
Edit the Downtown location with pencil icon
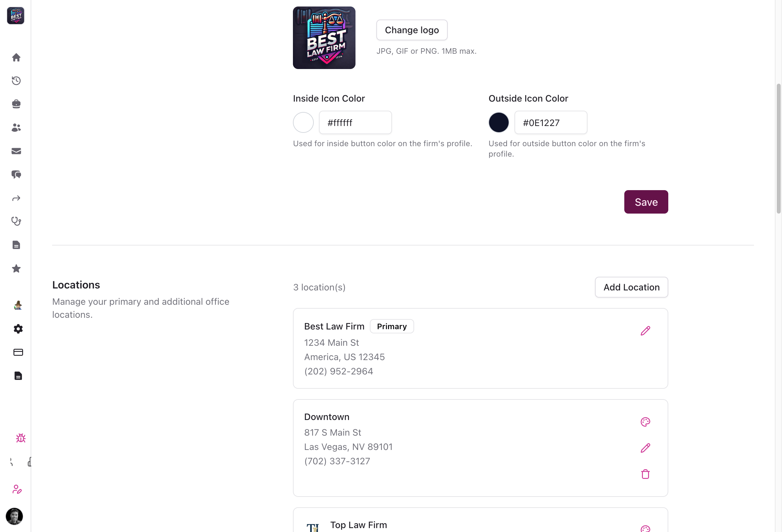[x=645, y=448]
